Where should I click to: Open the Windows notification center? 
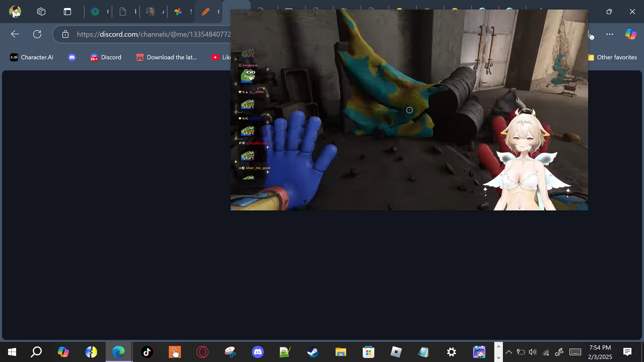[627, 352]
